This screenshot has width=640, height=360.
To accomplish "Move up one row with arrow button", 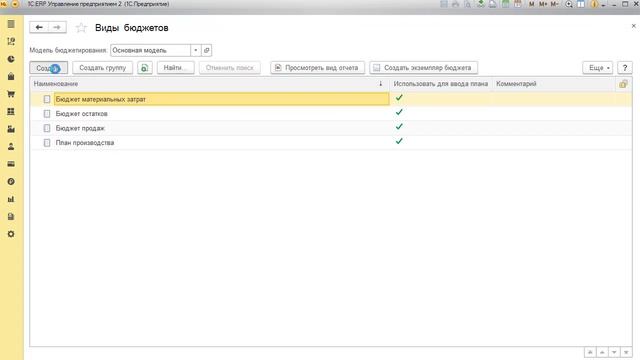I will click(x=602, y=352).
